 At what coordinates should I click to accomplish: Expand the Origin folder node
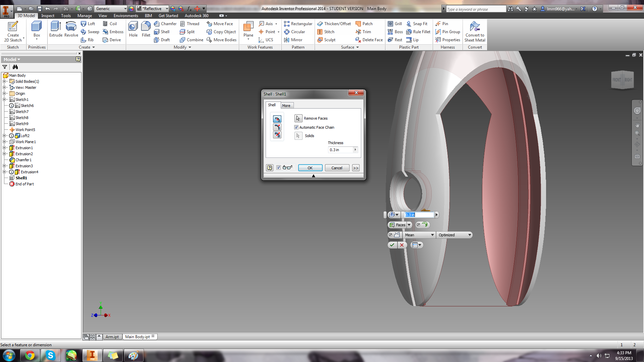click(4, 94)
